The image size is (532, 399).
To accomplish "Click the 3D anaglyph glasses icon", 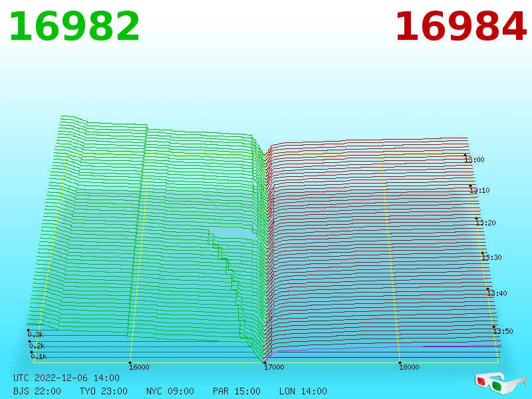I will (501, 383).
